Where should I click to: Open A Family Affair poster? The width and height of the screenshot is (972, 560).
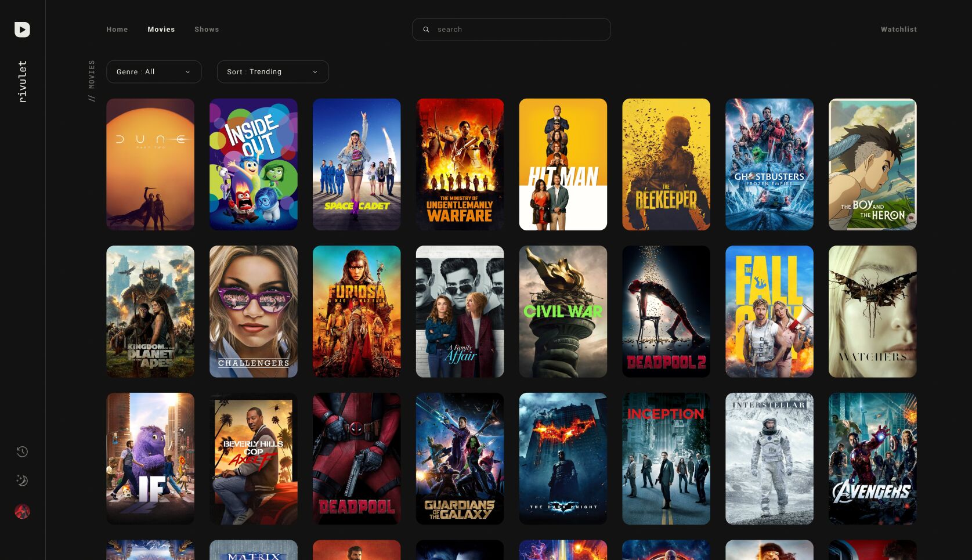pyautogui.click(x=460, y=312)
